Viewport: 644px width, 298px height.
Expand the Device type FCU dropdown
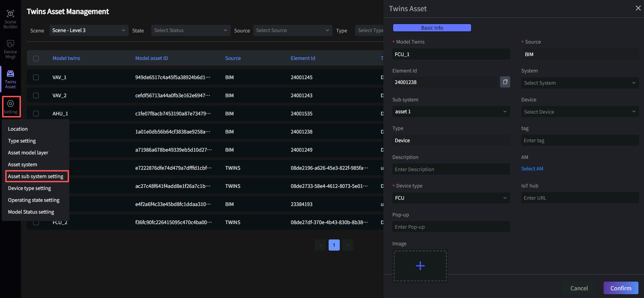451,198
